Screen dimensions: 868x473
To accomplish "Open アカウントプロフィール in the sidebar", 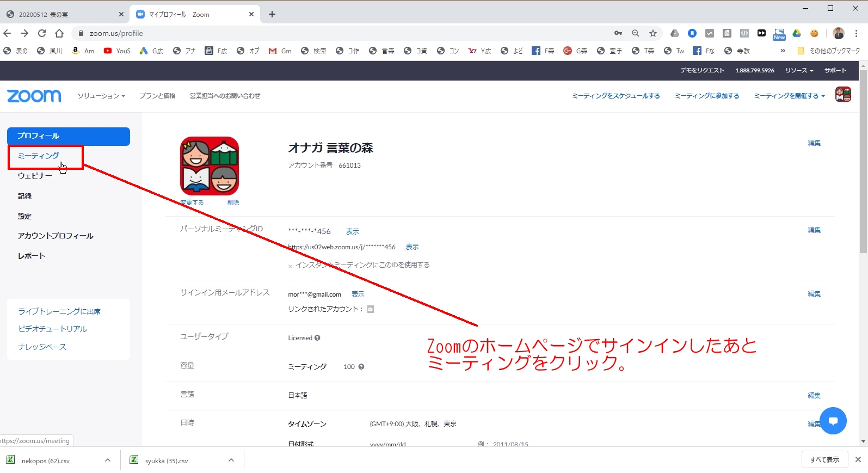I will coord(56,236).
